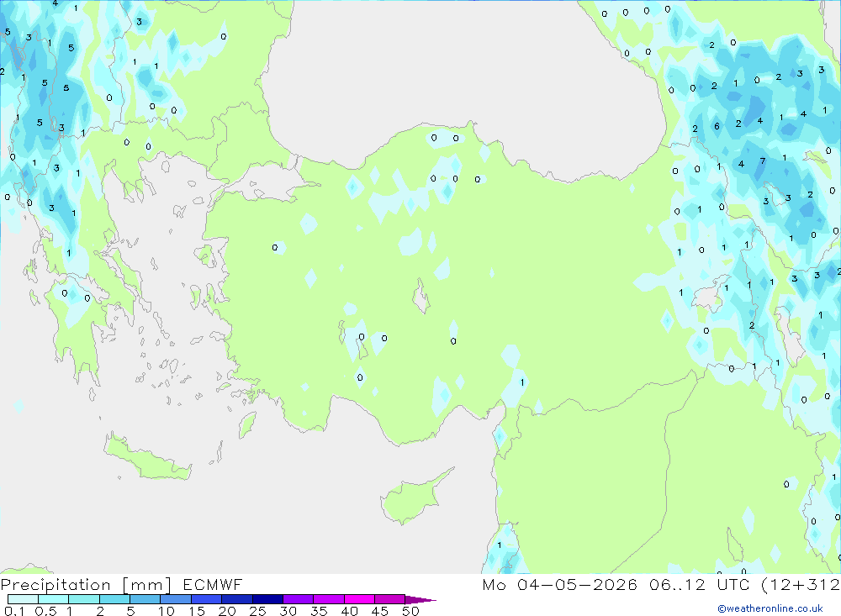Click the legend scale label "15"
Viewport: 841px width, 616px height.
(x=196, y=611)
